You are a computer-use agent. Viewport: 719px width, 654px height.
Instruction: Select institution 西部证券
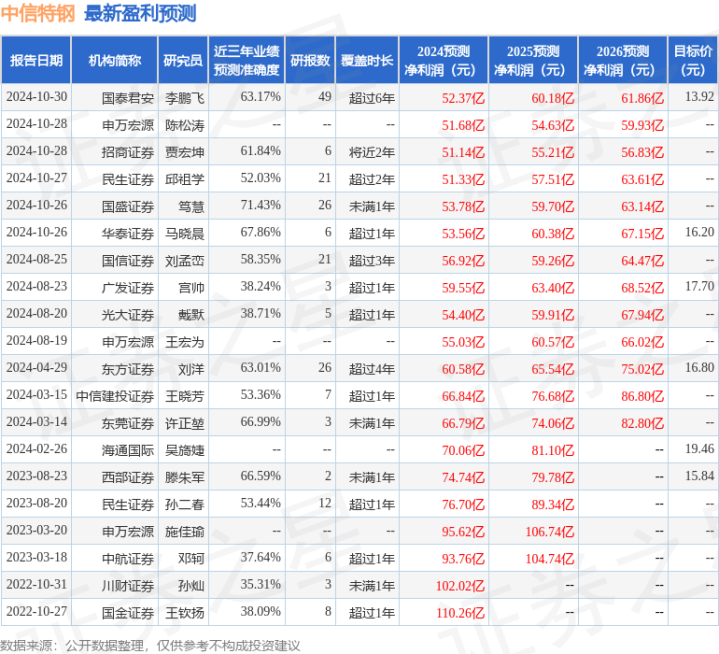127,477
